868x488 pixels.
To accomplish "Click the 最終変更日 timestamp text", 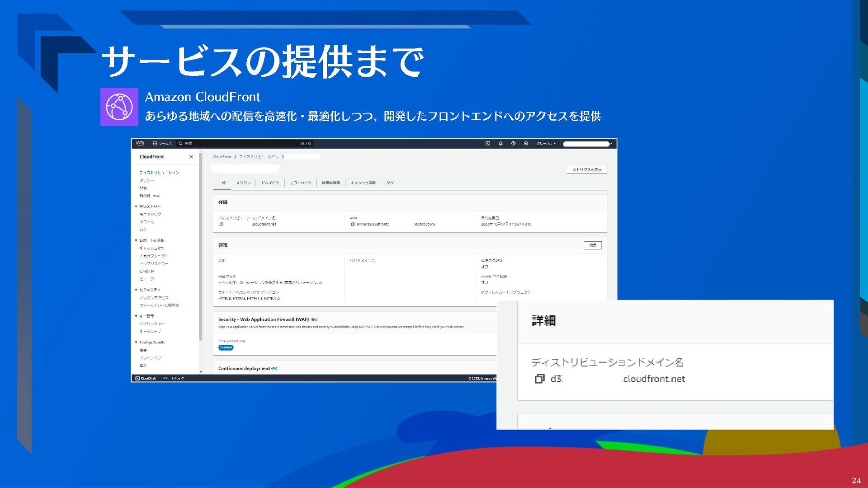I will (506, 224).
